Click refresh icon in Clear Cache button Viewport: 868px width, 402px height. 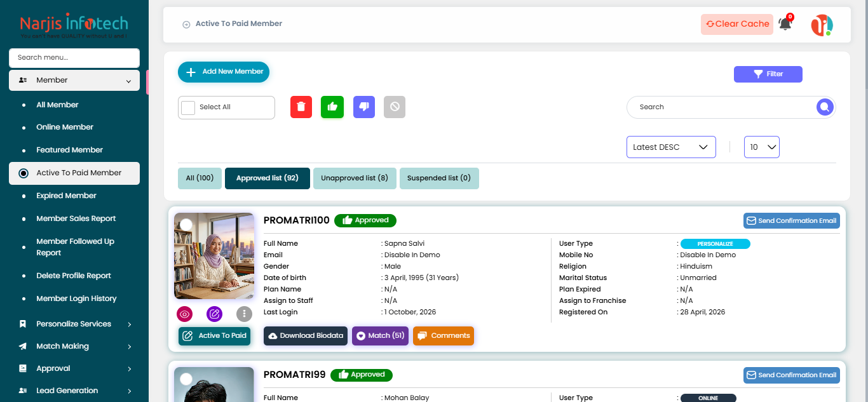coord(710,24)
